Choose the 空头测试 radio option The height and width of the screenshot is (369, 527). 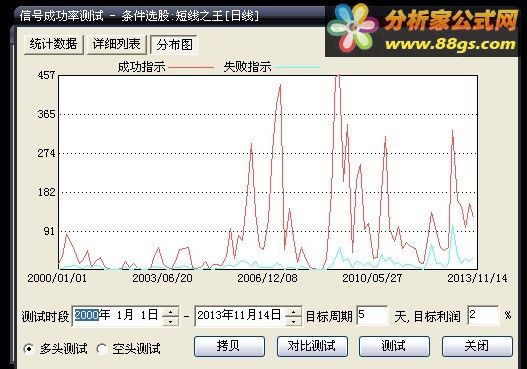[102, 349]
